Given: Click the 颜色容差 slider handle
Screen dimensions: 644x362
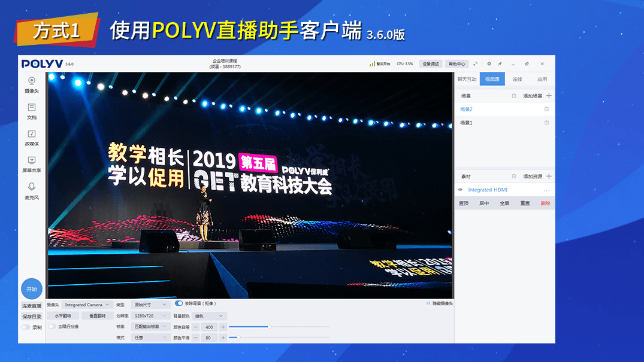Looking at the screenshot, I should pyautogui.click(x=269, y=327).
